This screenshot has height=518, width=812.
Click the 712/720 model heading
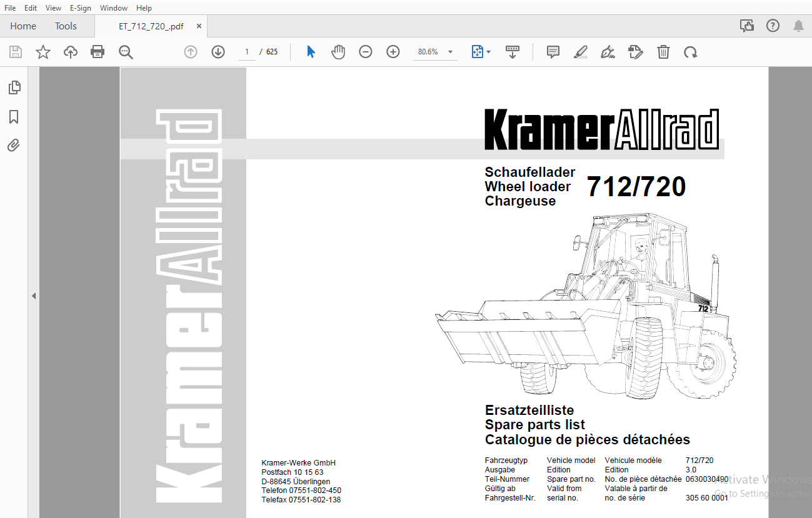pyautogui.click(x=636, y=187)
